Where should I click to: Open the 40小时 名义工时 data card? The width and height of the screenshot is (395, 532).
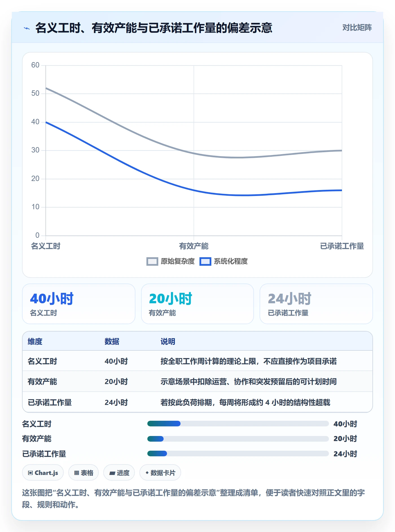coord(79,304)
